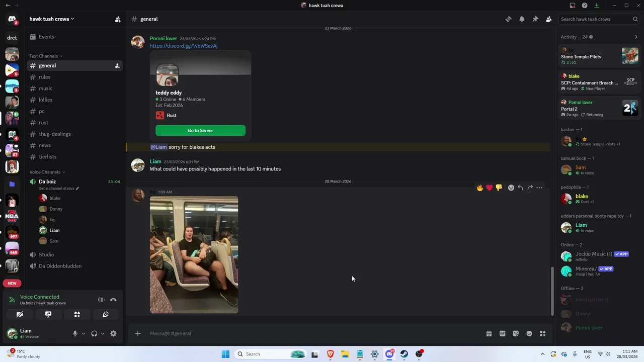Share your screen in the voice panel
Viewport: 644px width, 362px height.
tap(48, 314)
